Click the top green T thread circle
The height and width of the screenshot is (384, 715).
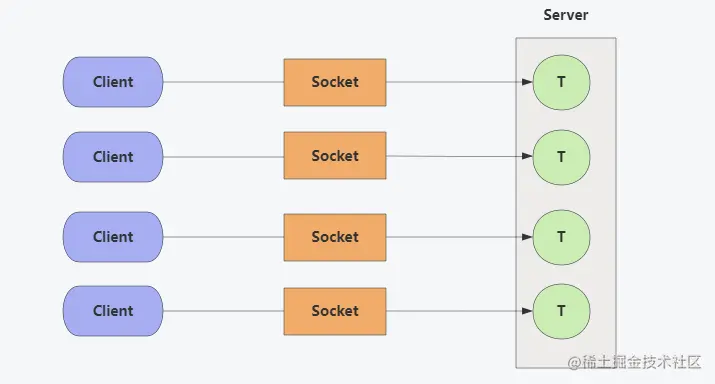point(561,82)
